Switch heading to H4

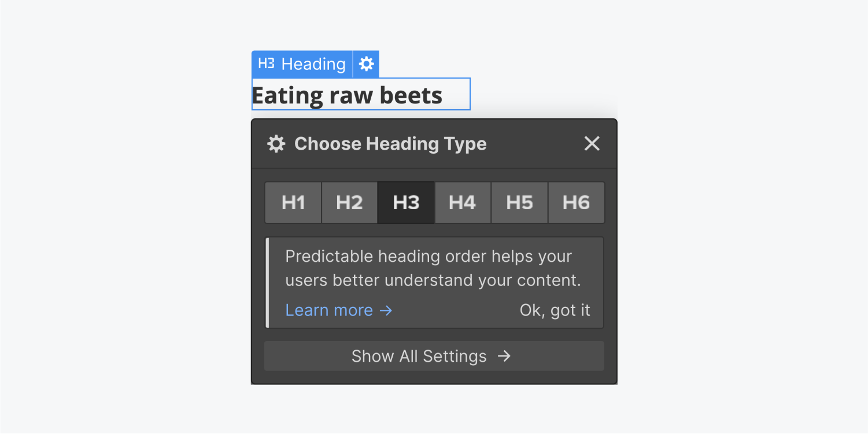pos(462,202)
